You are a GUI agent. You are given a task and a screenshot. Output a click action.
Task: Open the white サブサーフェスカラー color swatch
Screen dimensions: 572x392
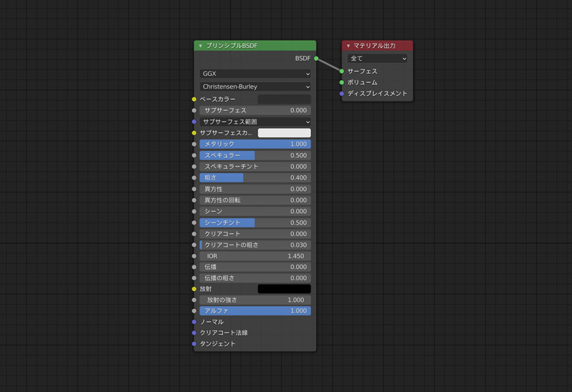pyautogui.click(x=284, y=133)
